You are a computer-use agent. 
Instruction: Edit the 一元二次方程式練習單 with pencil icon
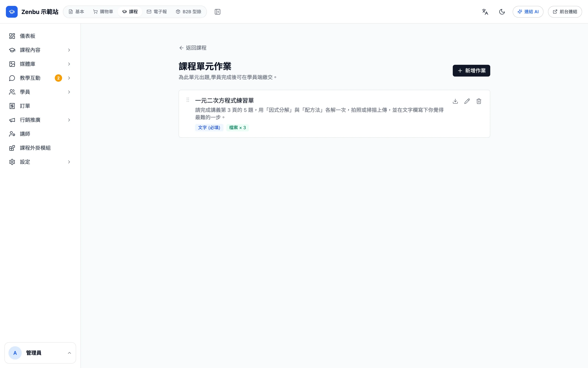(x=467, y=101)
